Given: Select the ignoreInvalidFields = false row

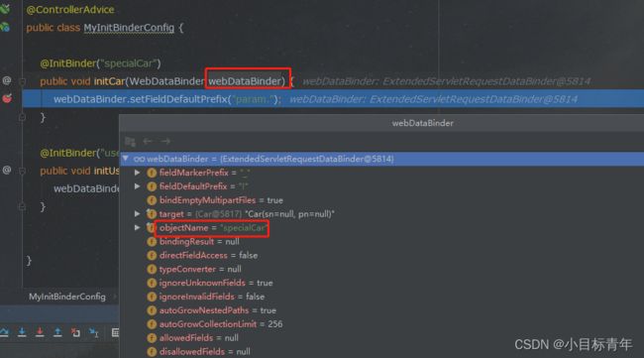Looking at the screenshot, I should coord(382,297).
